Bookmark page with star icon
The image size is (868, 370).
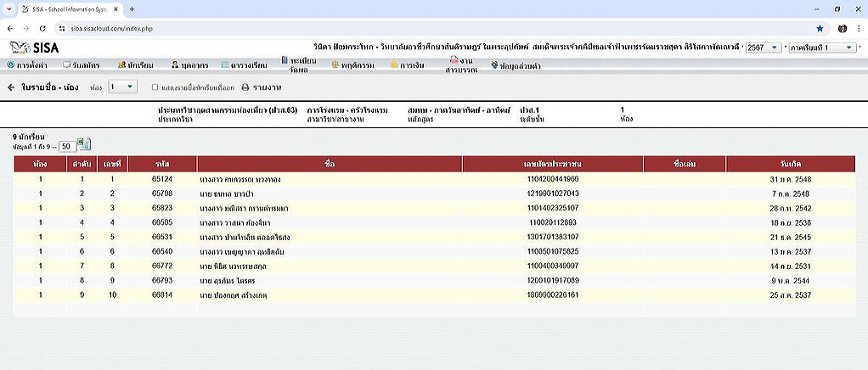[819, 28]
